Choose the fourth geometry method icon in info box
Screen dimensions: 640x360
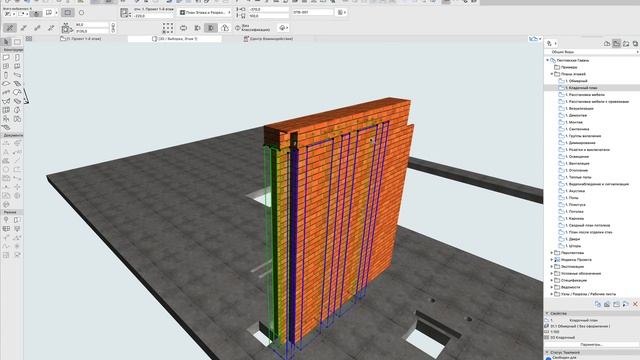coord(51,28)
